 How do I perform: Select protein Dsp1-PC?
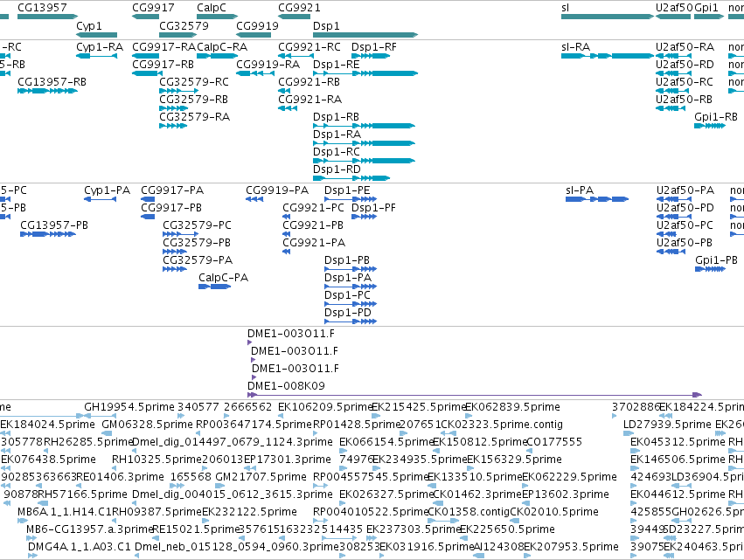point(351,304)
